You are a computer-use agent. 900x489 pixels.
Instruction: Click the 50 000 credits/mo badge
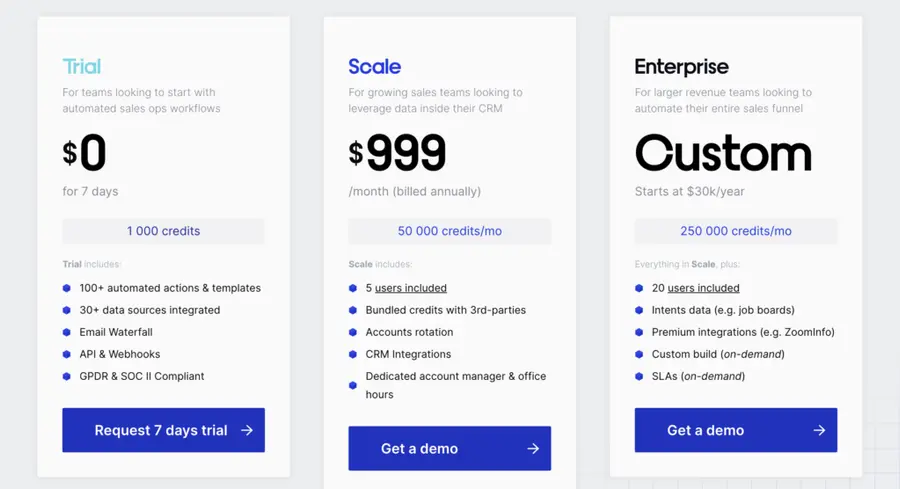pos(449,231)
